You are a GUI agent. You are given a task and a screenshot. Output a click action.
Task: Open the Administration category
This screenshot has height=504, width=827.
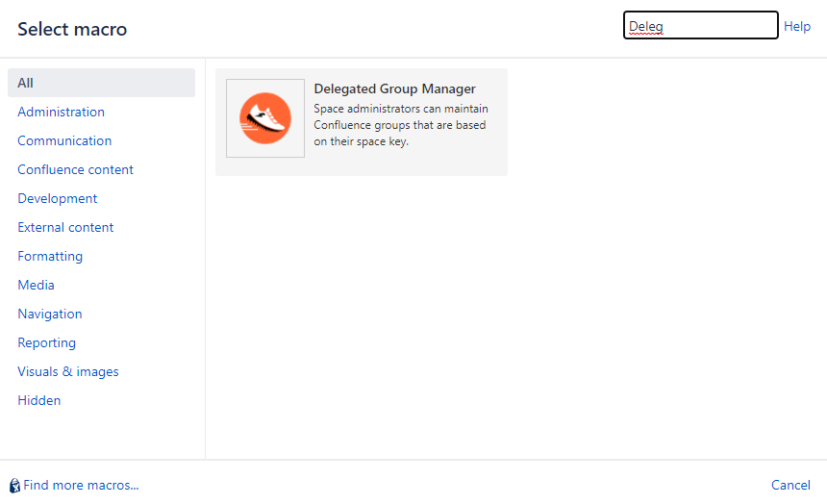point(62,112)
